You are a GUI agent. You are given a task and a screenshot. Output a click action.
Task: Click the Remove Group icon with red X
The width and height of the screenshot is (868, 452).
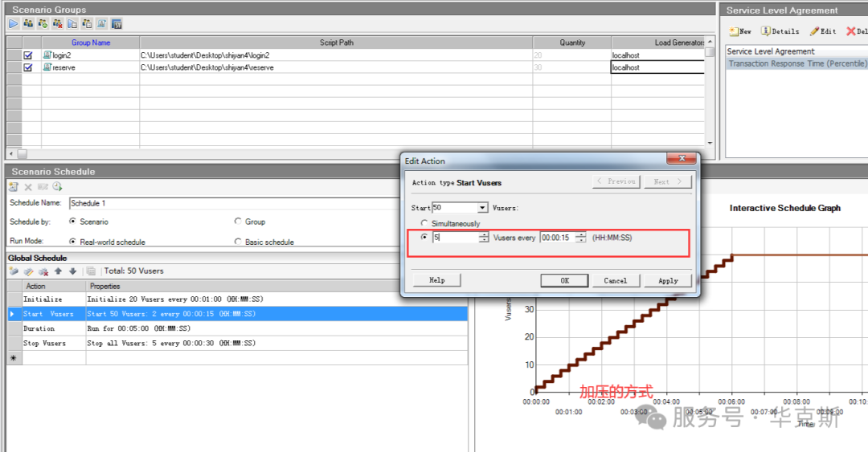(x=58, y=24)
